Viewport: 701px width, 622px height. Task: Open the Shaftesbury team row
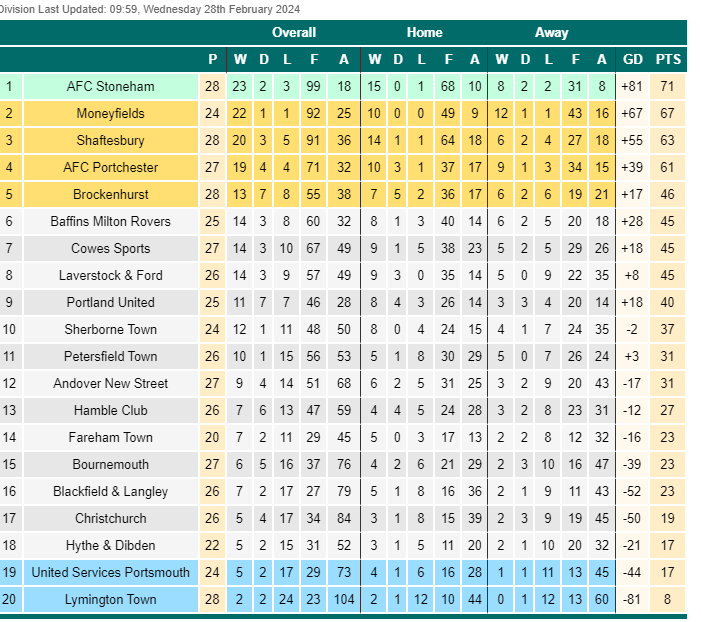110,140
